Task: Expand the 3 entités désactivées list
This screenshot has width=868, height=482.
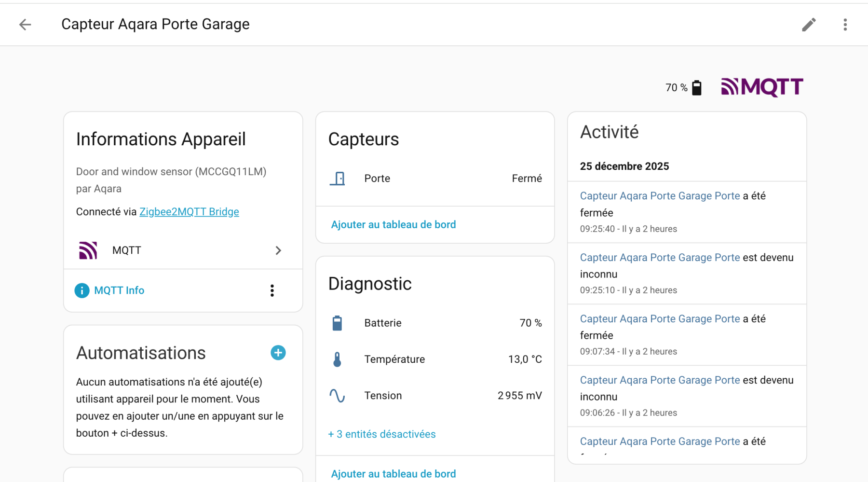Action: tap(381, 434)
